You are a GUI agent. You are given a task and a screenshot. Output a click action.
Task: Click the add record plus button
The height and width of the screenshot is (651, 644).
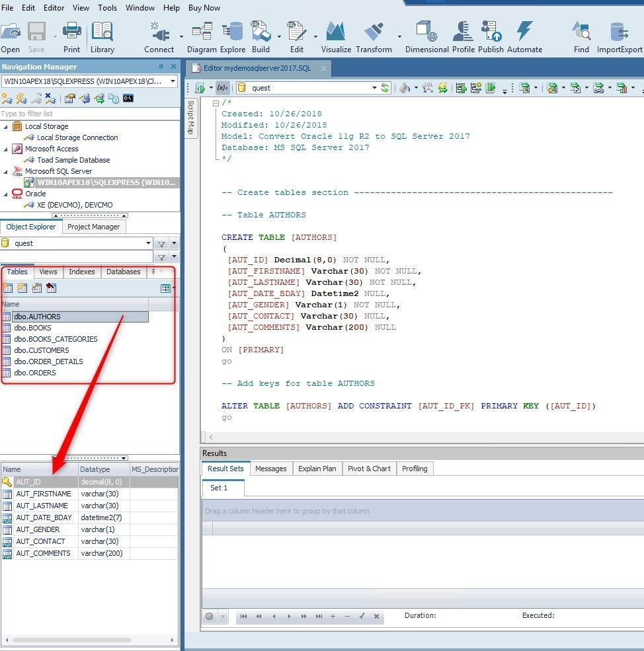click(333, 616)
